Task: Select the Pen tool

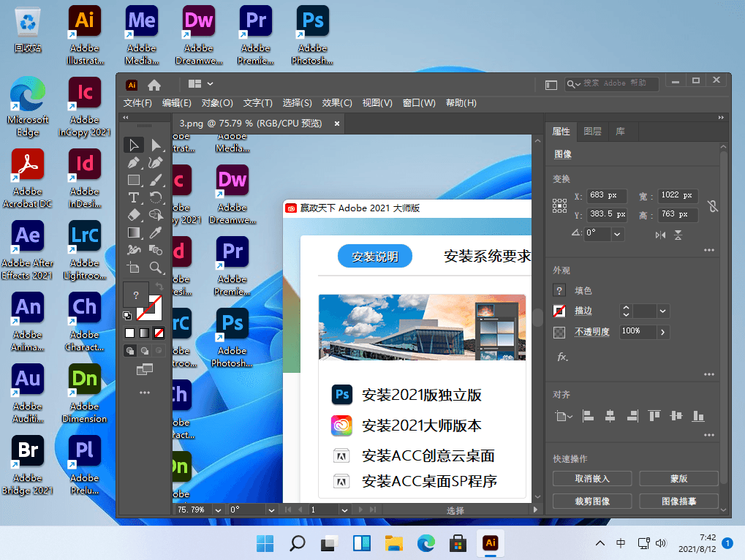Action: [134, 162]
